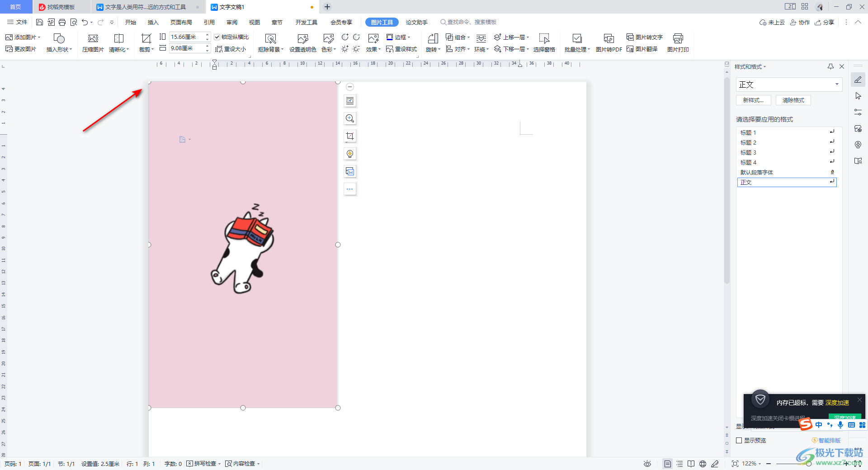Viewport: 868px width, 470px height.
Task: Switch to page layout view icon
Action: click(667, 464)
